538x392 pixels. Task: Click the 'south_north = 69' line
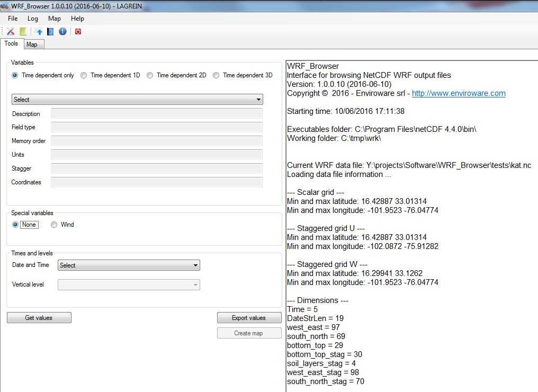coord(316,336)
